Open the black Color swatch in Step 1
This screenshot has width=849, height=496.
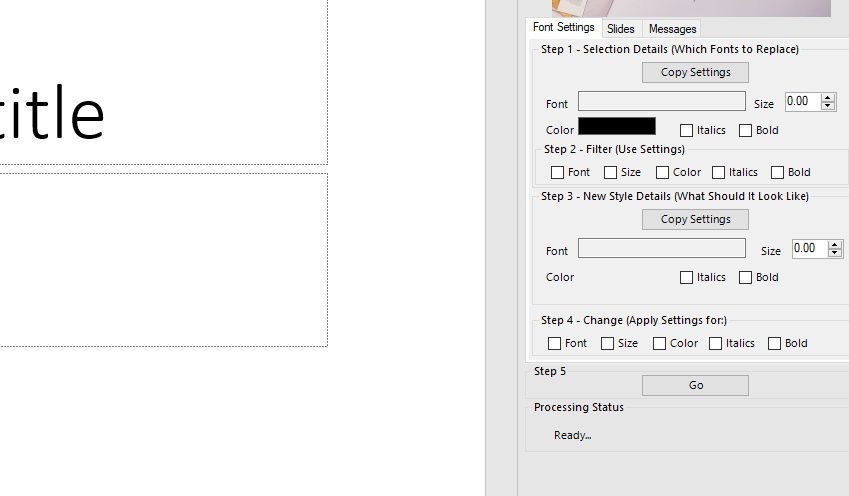pos(617,127)
